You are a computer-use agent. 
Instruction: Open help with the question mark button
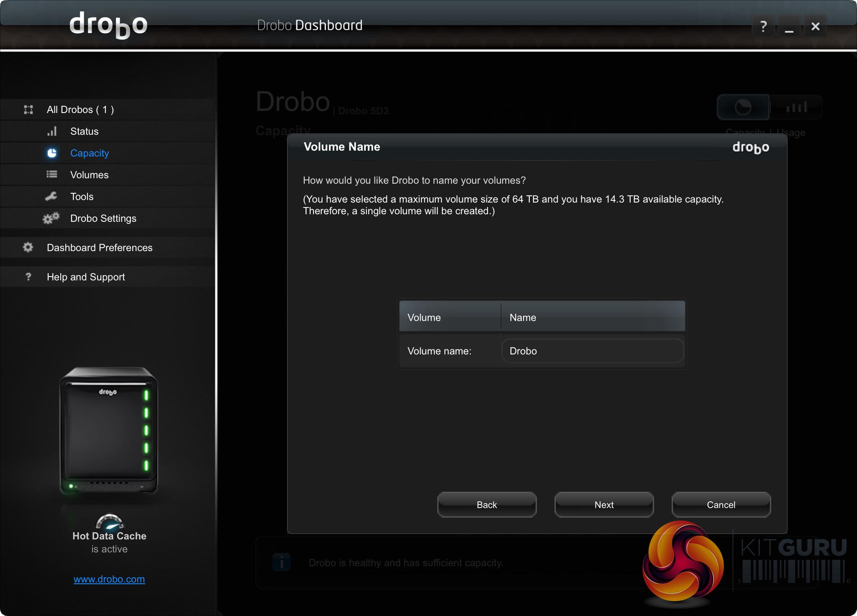coord(763,26)
